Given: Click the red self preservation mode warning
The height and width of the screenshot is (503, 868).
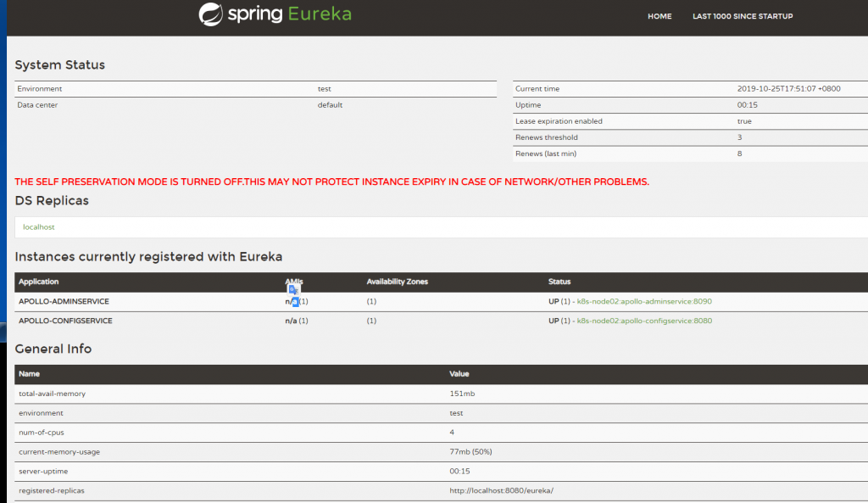Looking at the screenshot, I should tap(331, 182).
